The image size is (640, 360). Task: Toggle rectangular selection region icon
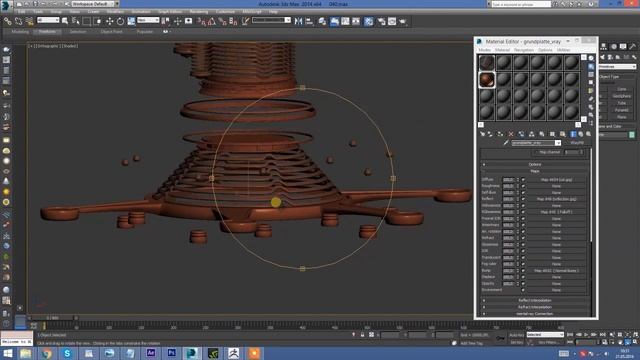(x=87, y=21)
